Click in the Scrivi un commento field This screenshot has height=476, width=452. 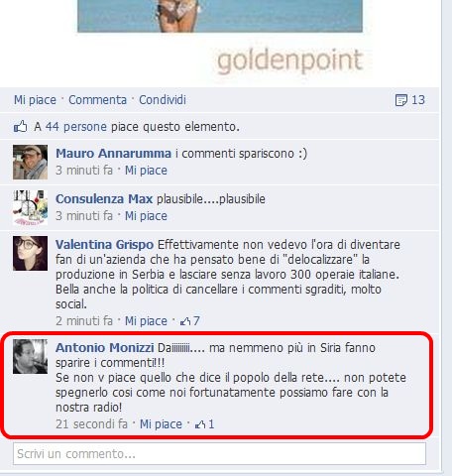[219, 454]
